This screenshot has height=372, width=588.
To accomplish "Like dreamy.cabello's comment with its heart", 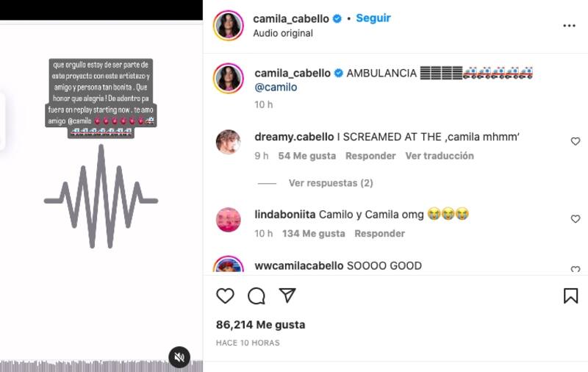I will click(x=576, y=141).
